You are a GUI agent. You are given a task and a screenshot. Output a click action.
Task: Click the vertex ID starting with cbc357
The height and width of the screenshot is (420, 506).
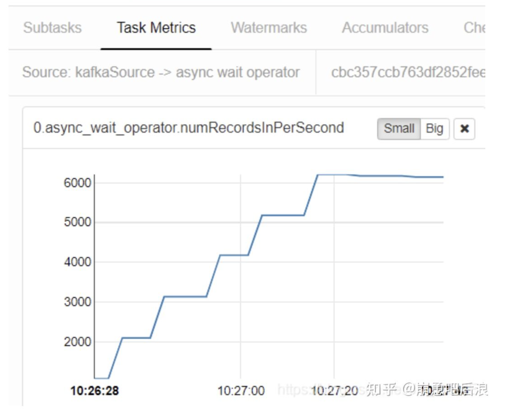tap(408, 72)
